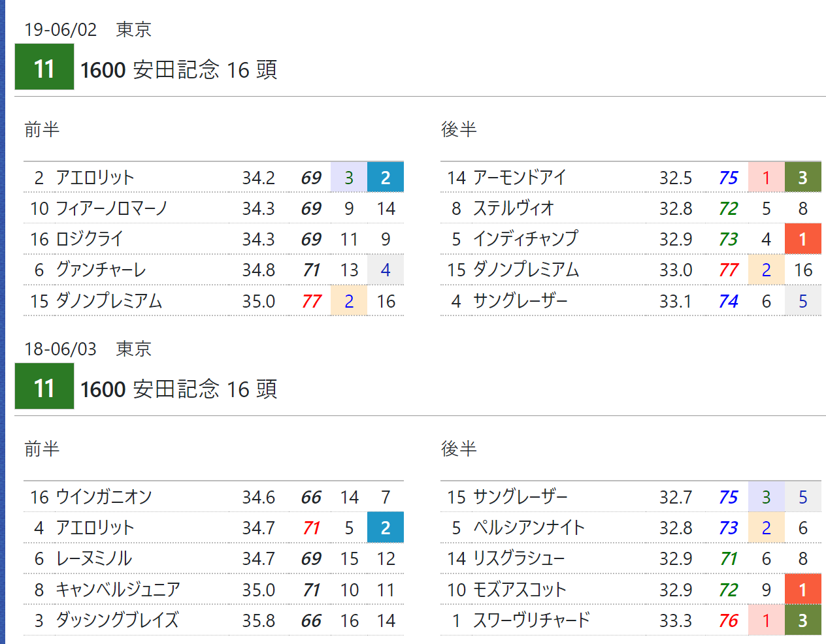Select the グァンチャーレ row name
This screenshot has width=826, height=644.
tap(101, 270)
